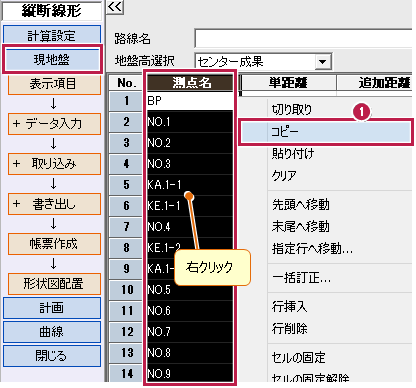Expand the 取り込み step
The width and height of the screenshot is (416, 388).
tap(54, 164)
